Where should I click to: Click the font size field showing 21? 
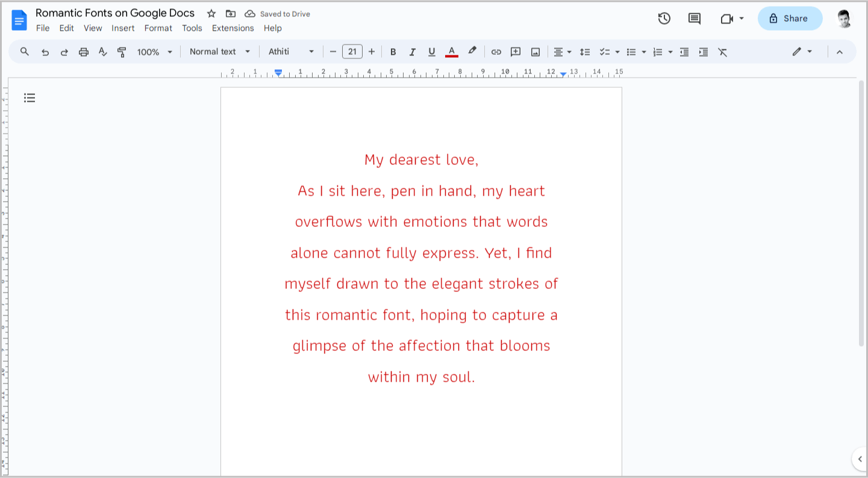[x=352, y=52]
